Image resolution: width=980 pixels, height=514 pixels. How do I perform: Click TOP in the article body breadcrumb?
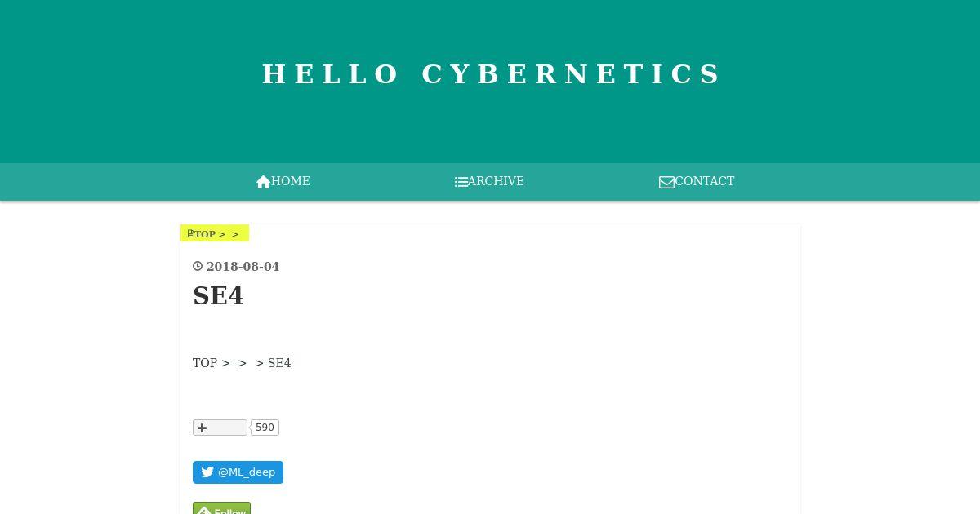[205, 363]
